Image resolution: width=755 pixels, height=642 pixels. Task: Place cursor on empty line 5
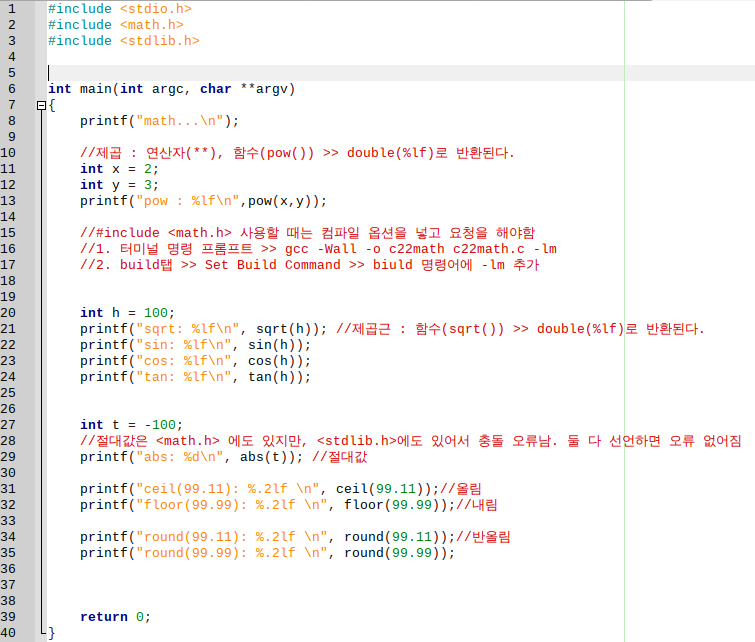coord(401,73)
